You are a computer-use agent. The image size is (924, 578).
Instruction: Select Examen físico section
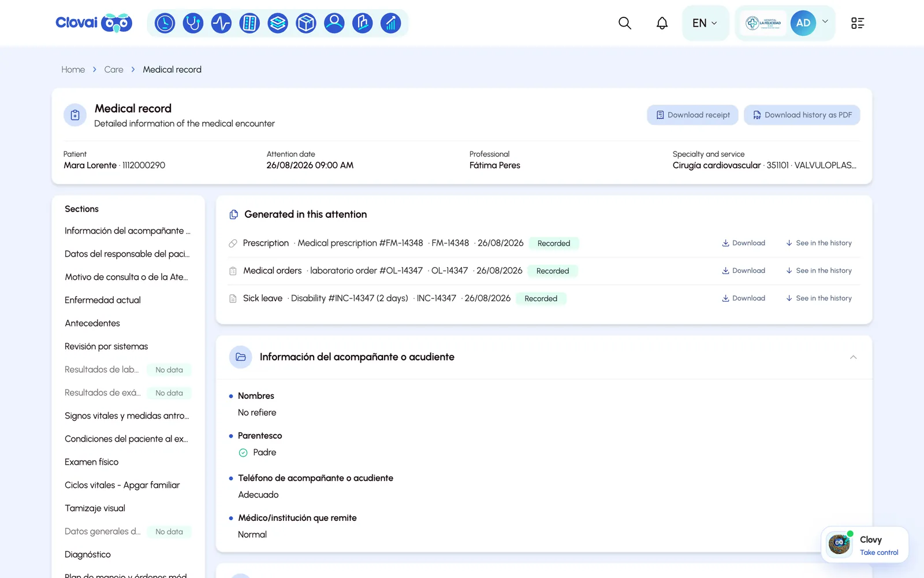tap(92, 462)
